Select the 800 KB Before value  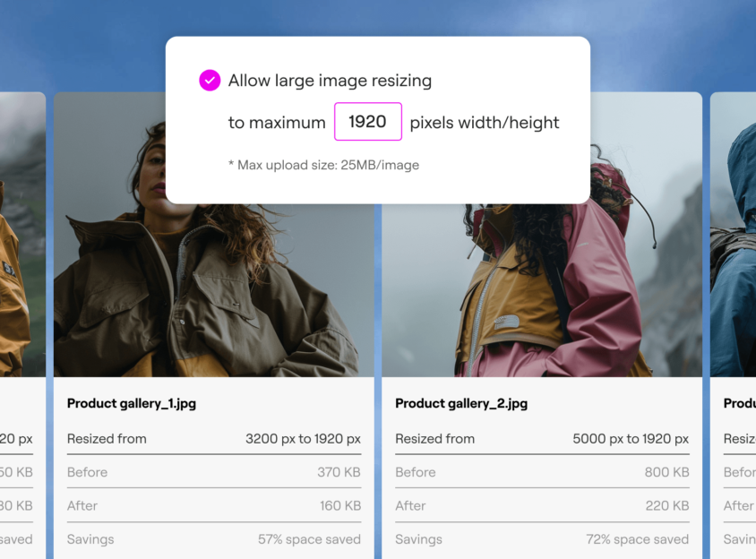(666, 472)
